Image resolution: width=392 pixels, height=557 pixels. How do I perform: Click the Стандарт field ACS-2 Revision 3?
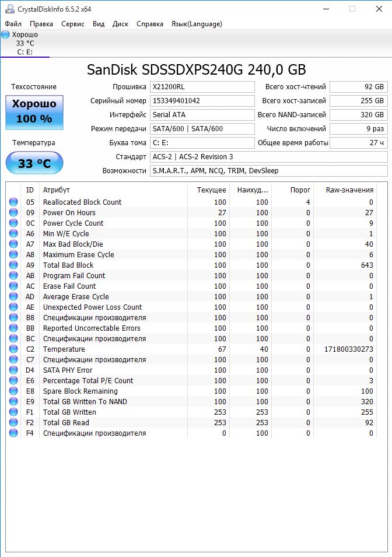point(269,157)
